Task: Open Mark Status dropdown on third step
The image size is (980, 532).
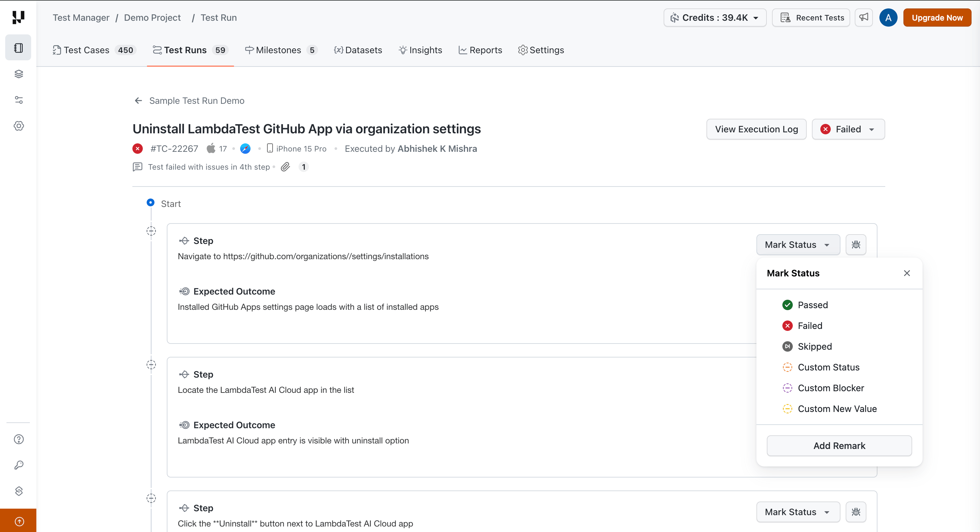Action: click(x=798, y=512)
